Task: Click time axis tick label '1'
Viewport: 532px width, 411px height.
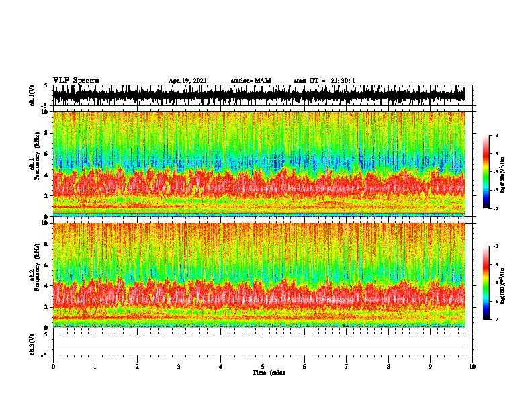Action: point(95,367)
